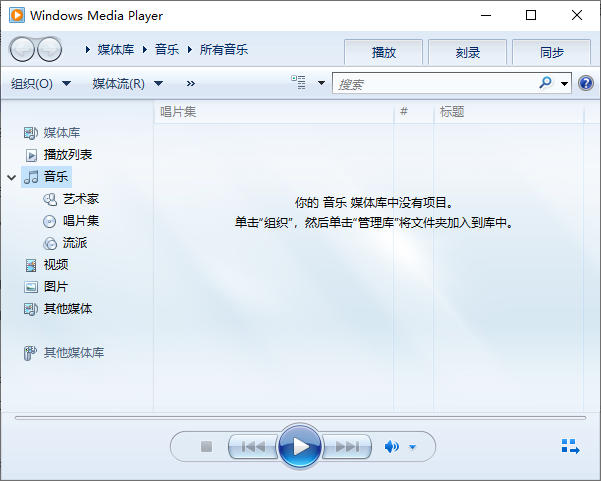Open the 组织(O) dropdown menu
Image resolution: width=601 pixels, height=481 pixels.
[x=41, y=84]
